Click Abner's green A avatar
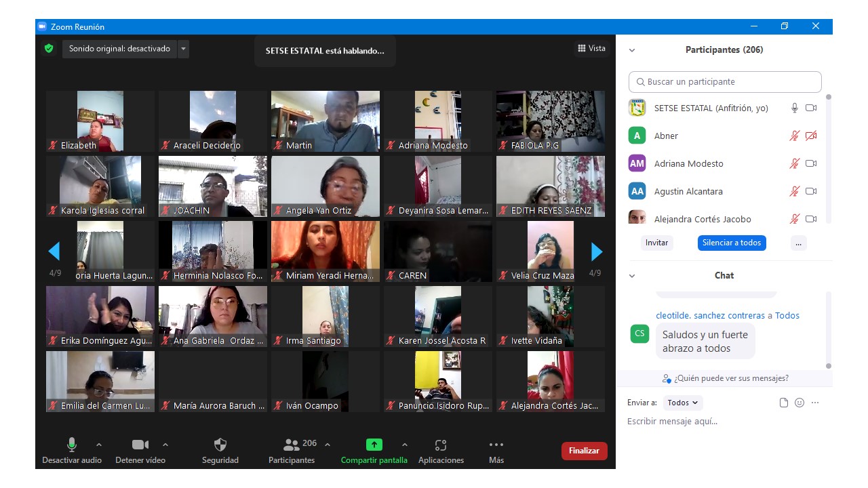Viewport: 868px width, 488px height. click(x=637, y=136)
